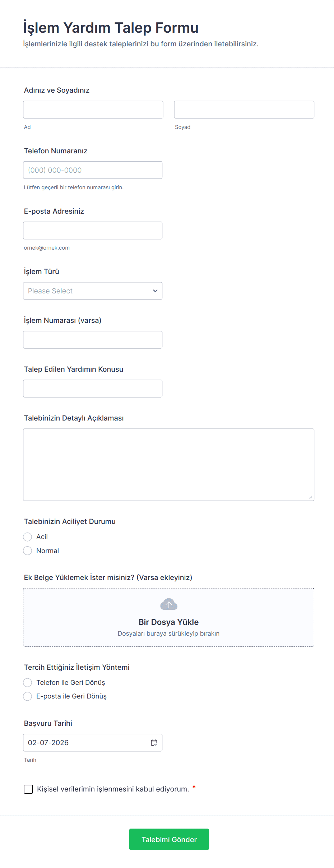Click the textarea resize handle corner
The image size is (334, 868).
tap(310, 497)
